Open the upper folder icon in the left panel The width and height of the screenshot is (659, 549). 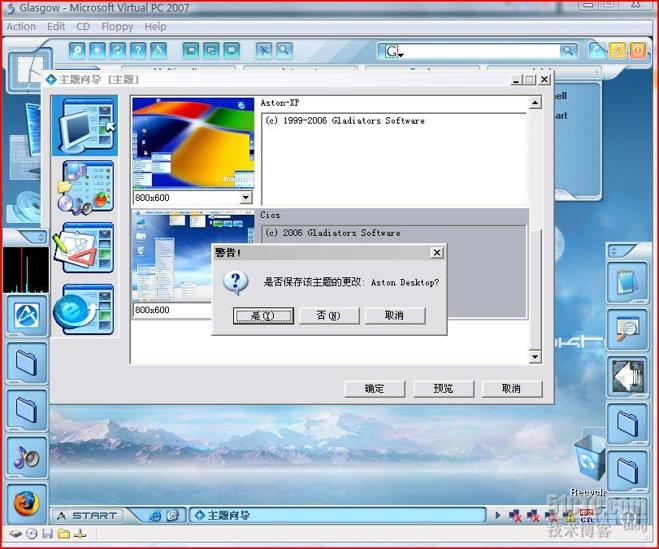pos(26,363)
